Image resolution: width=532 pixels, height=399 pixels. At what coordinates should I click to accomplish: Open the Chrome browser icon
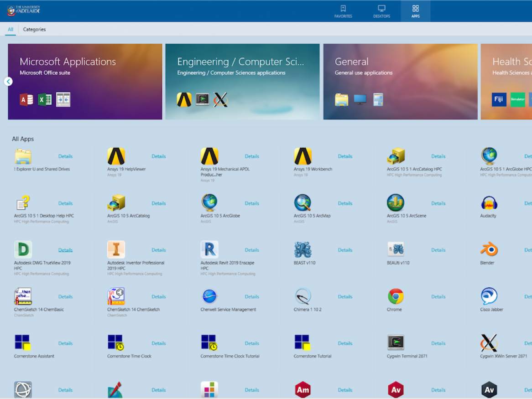click(396, 296)
